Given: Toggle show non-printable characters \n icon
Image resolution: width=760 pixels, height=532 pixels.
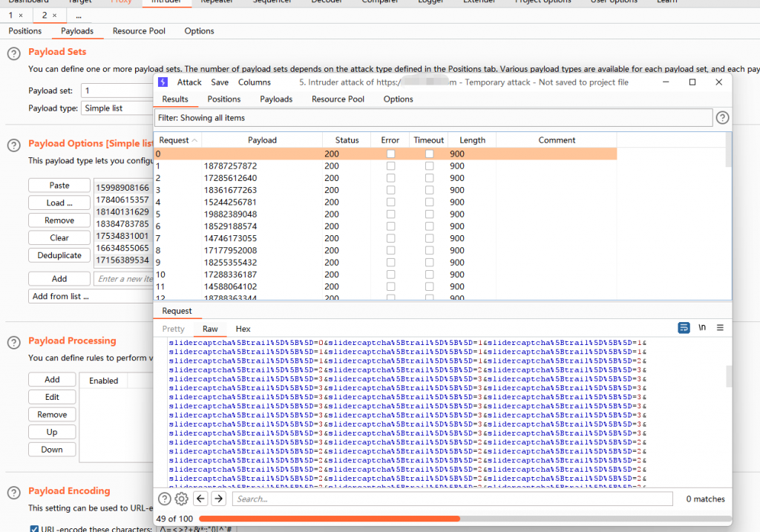Looking at the screenshot, I should point(702,328).
